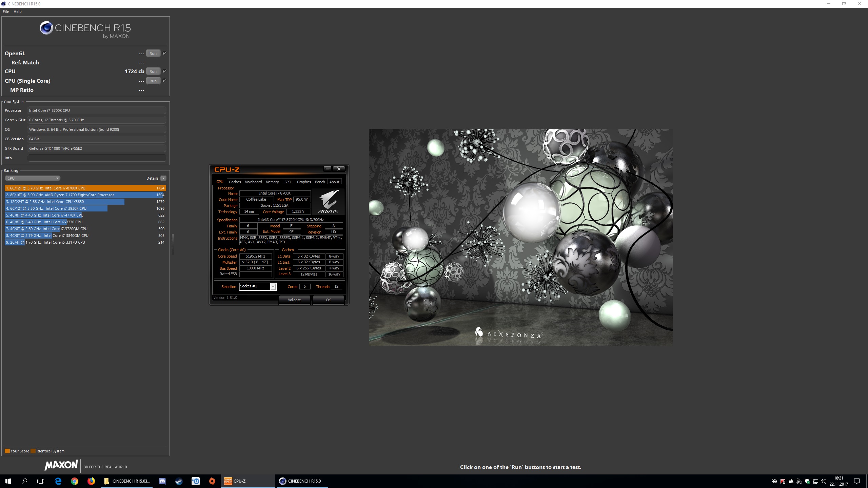Open Windows Defender tray icon
Image resolution: width=868 pixels, height=488 pixels.
pos(807,481)
